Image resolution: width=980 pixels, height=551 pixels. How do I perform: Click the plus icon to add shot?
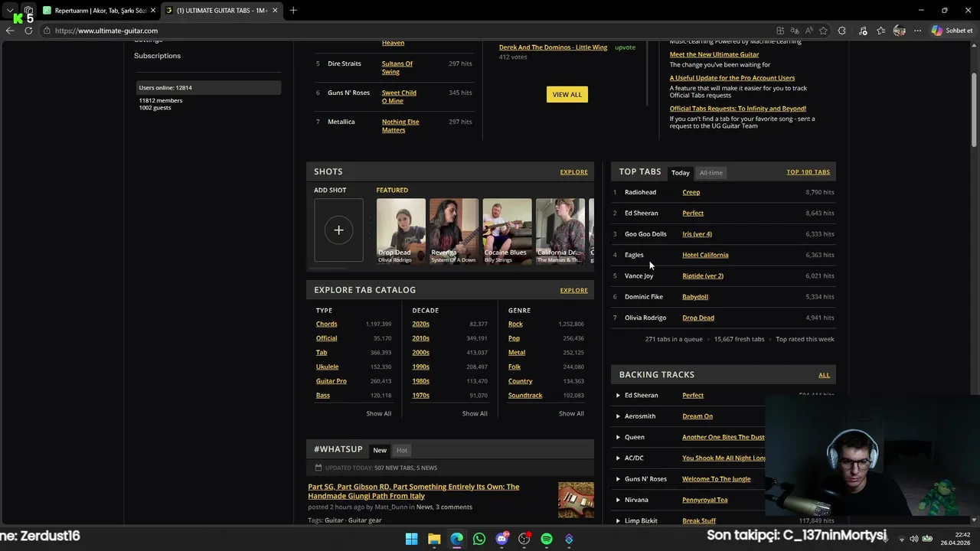pos(338,230)
